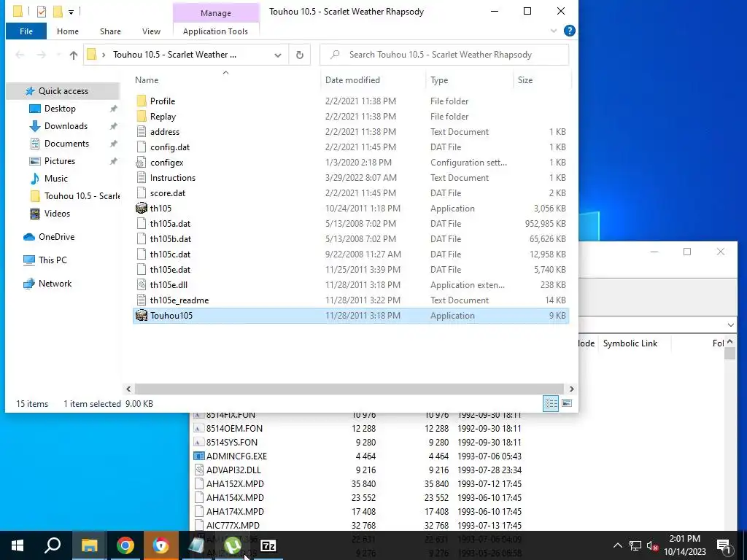Expand the ribbon with the chevron
Screen dimensions: 747x560
pyautogui.click(x=554, y=31)
